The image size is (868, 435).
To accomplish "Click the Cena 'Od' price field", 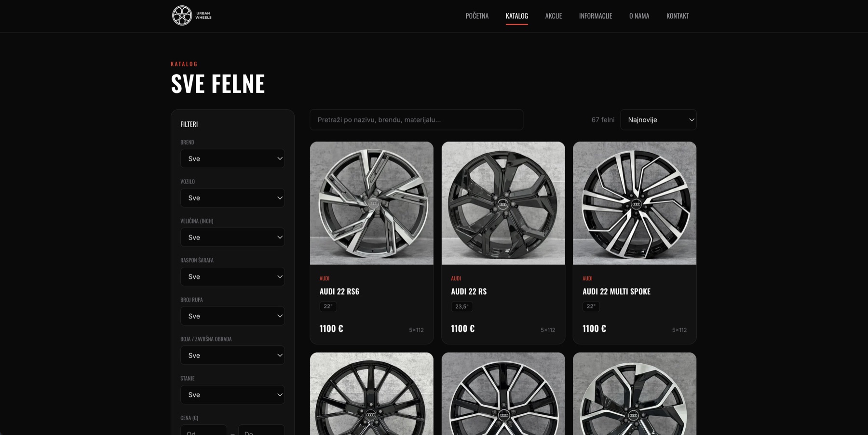I will [203, 430].
